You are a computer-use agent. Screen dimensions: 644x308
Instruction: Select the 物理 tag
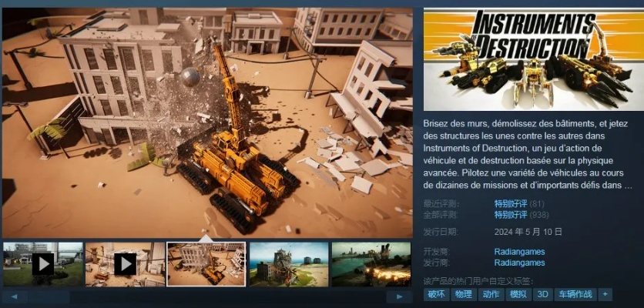[x=463, y=294]
